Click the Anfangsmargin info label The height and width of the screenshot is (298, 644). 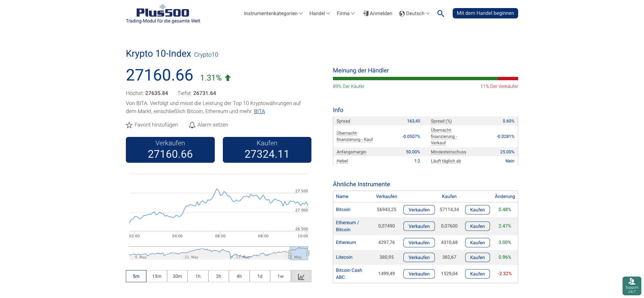click(351, 152)
